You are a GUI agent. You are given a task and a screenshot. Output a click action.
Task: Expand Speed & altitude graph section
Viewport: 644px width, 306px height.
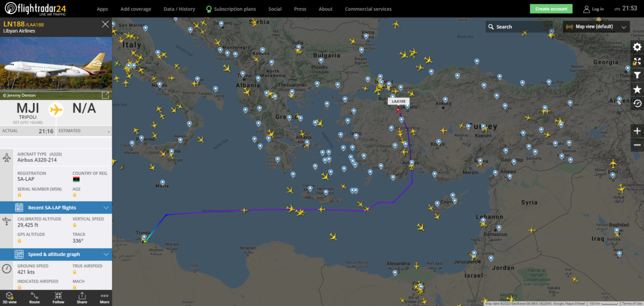tap(56, 254)
